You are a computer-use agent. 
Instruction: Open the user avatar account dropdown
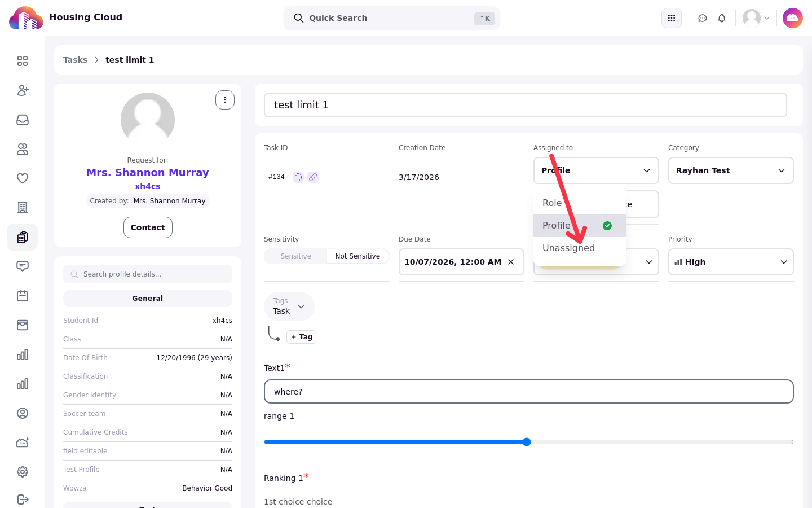click(x=756, y=18)
